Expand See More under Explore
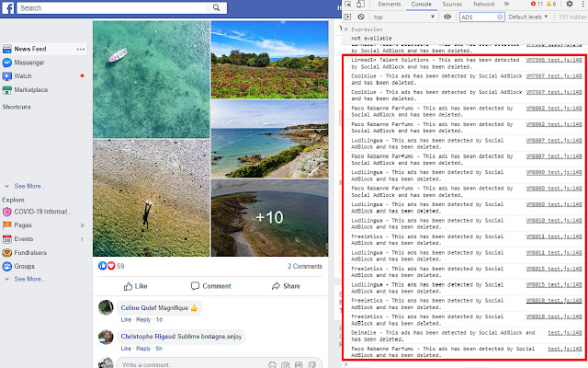The image size is (588, 368). [x=29, y=279]
